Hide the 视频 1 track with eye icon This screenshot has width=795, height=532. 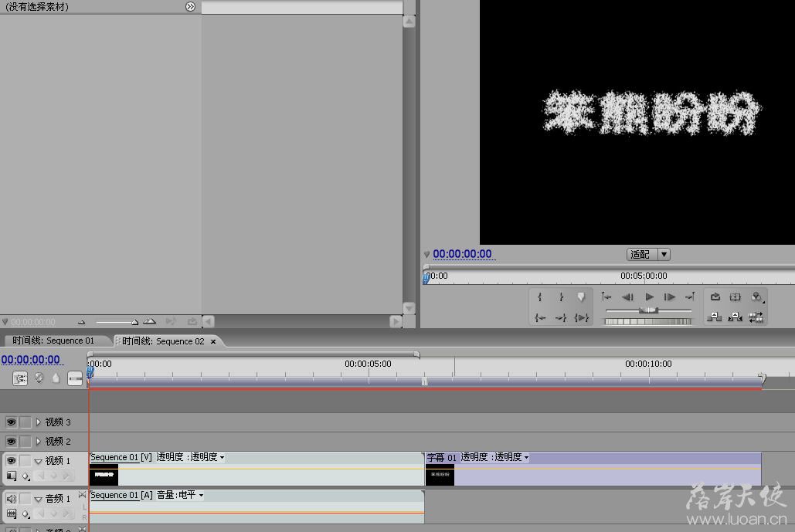tap(11, 460)
